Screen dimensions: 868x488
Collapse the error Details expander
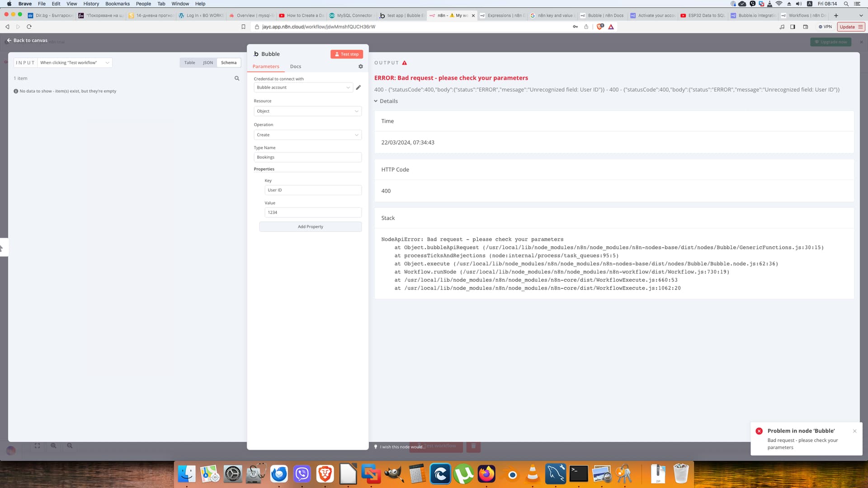point(386,101)
